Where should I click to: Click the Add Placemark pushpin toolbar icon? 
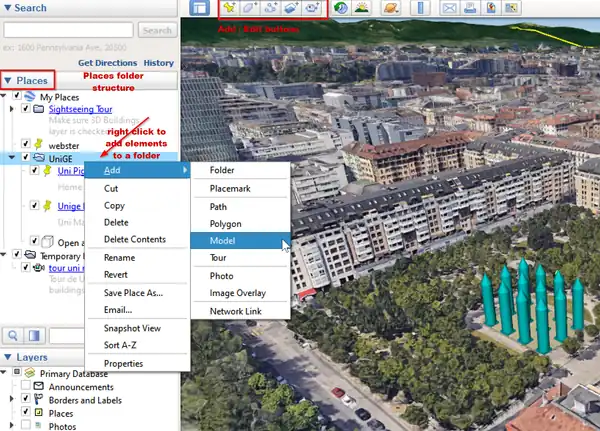tap(229, 8)
